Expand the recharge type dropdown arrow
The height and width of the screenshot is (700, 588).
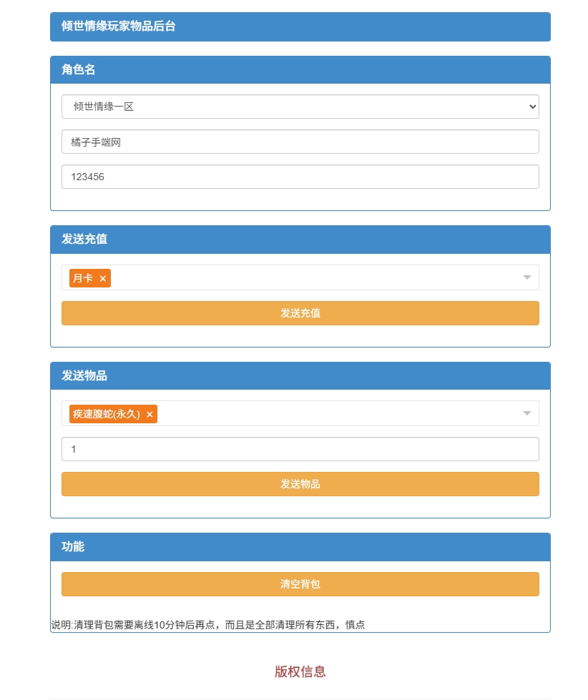coord(526,277)
